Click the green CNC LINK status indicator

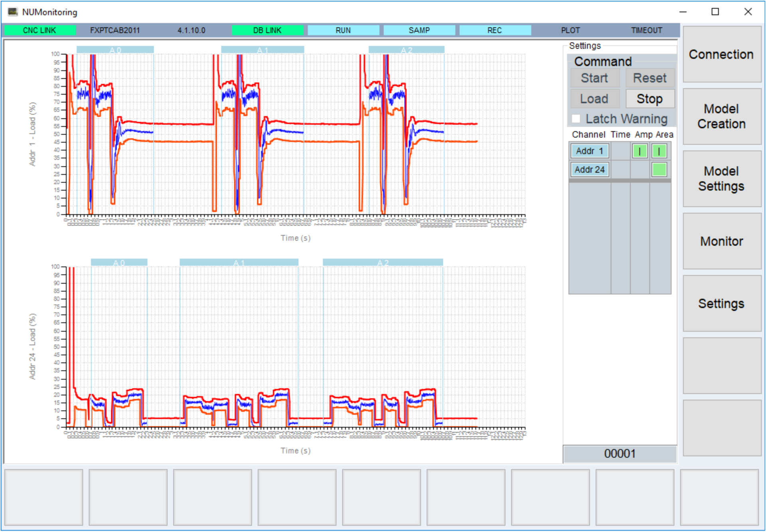pyautogui.click(x=39, y=30)
